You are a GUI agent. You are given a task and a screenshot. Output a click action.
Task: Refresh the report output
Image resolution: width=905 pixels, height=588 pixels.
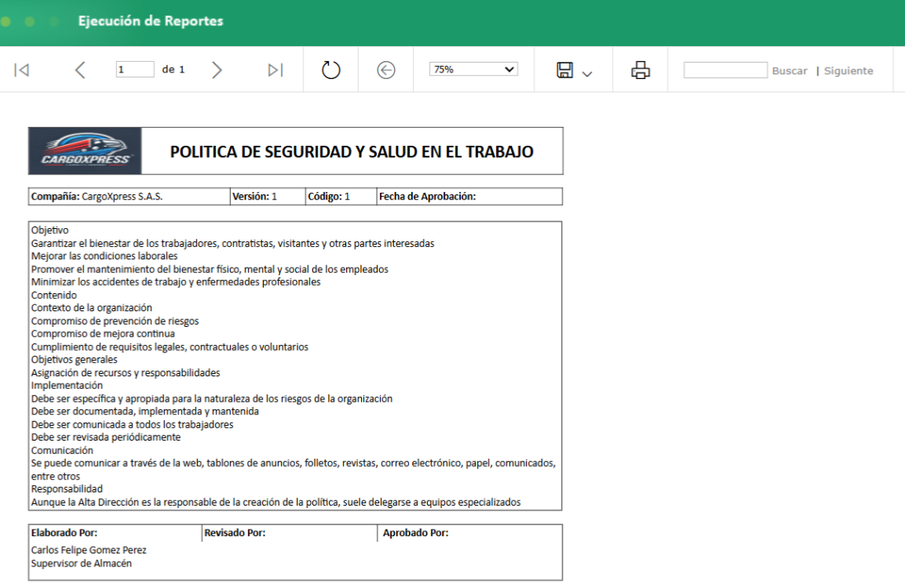331,70
